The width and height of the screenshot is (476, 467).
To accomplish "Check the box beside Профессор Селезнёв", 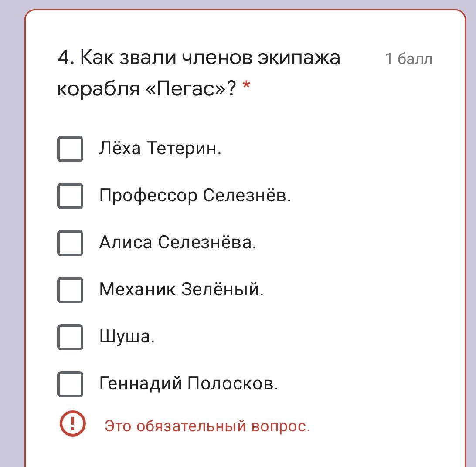I will tap(70, 196).
